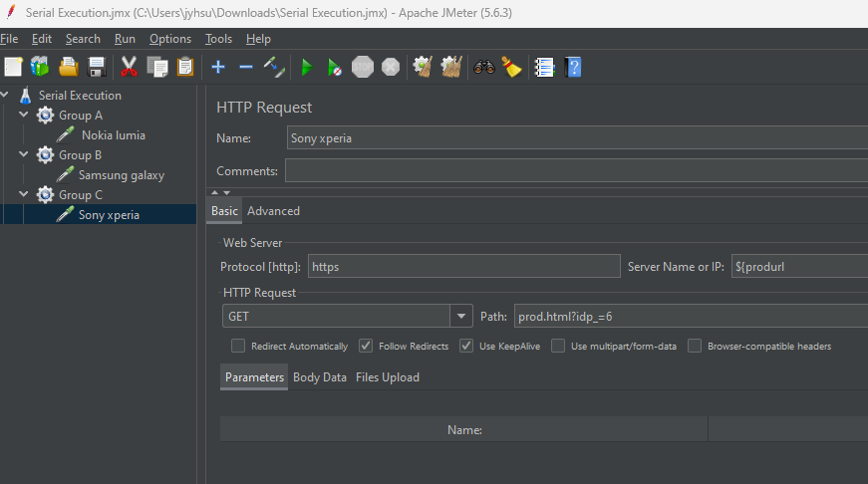Open the Tools menu
The width and height of the screenshot is (868, 484).
click(x=218, y=39)
